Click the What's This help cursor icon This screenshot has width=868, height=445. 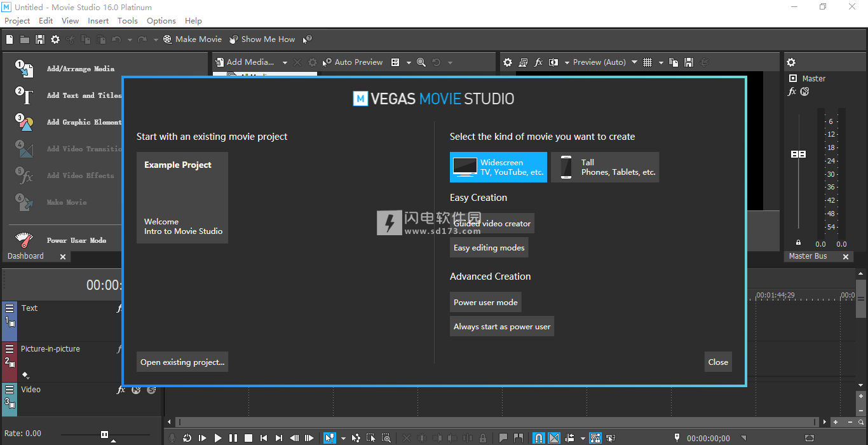tap(308, 39)
